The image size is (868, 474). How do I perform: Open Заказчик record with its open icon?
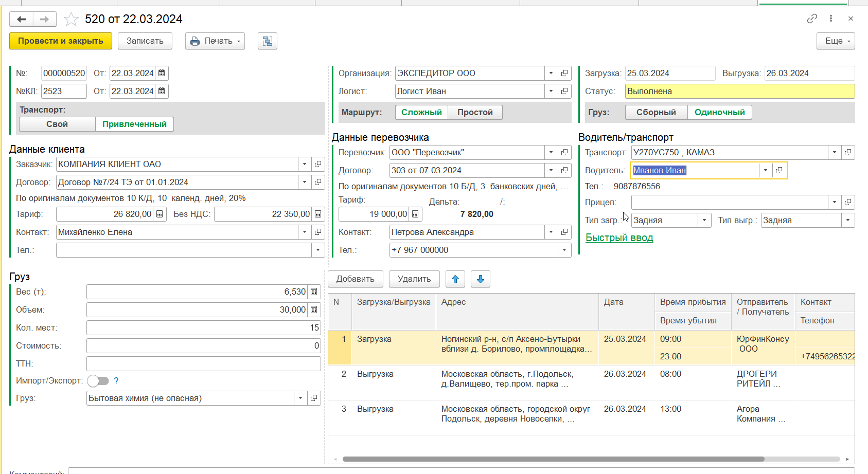coord(318,164)
